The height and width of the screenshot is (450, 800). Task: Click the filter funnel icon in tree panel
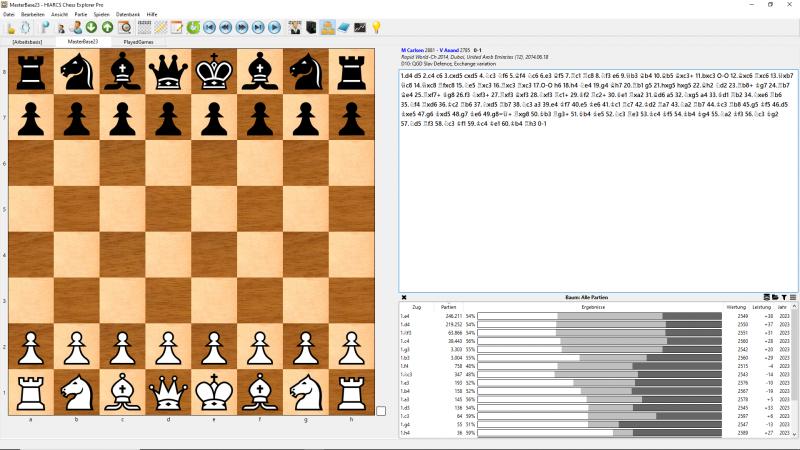(784, 297)
